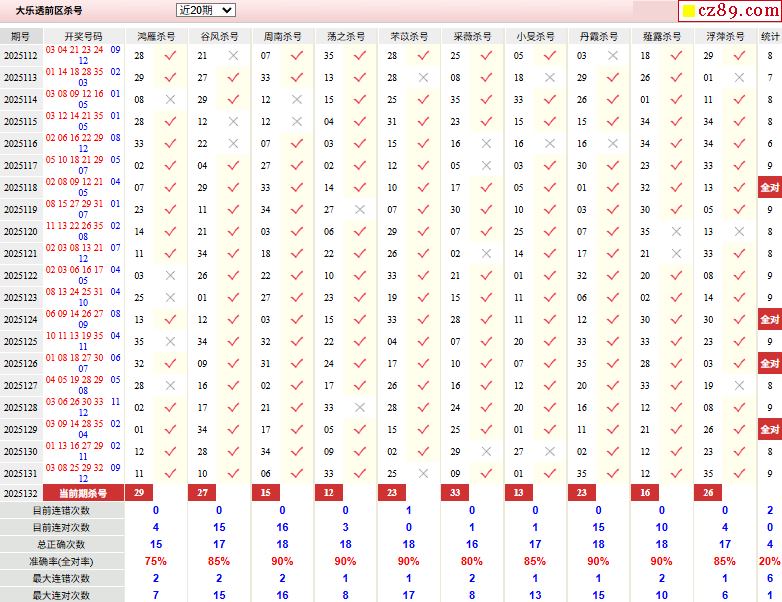Click the 全对 badge in row 2025124
782x602 pixels.
pos(770,320)
